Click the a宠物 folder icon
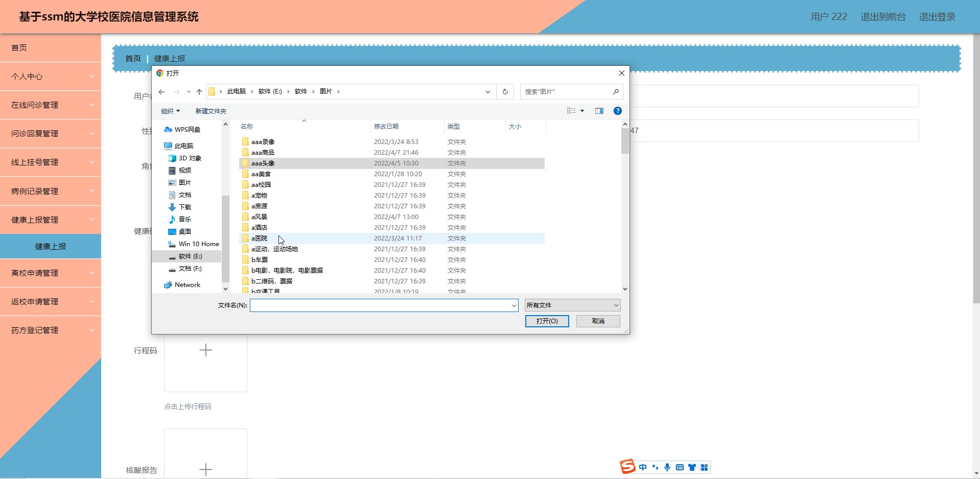This screenshot has width=980, height=479. (x=245, y=196)
